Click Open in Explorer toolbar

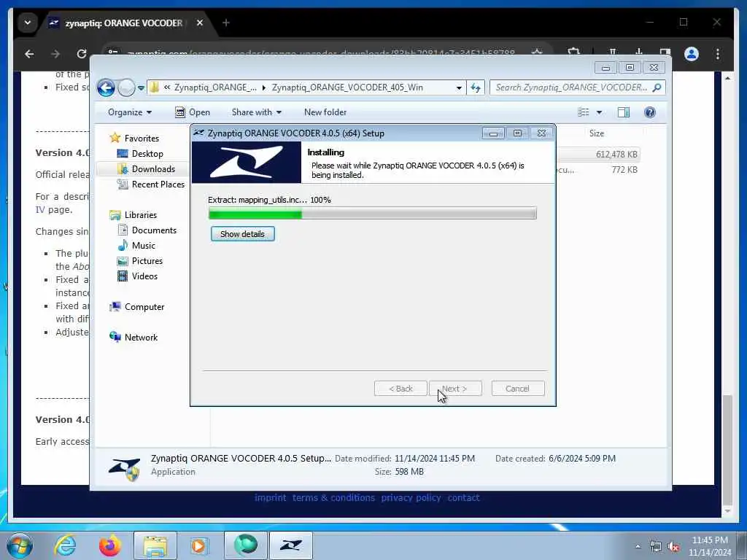point(193,112)
